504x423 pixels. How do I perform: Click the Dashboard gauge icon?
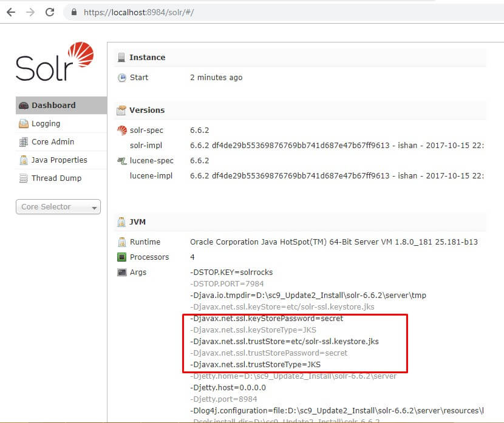pos(24,106)
